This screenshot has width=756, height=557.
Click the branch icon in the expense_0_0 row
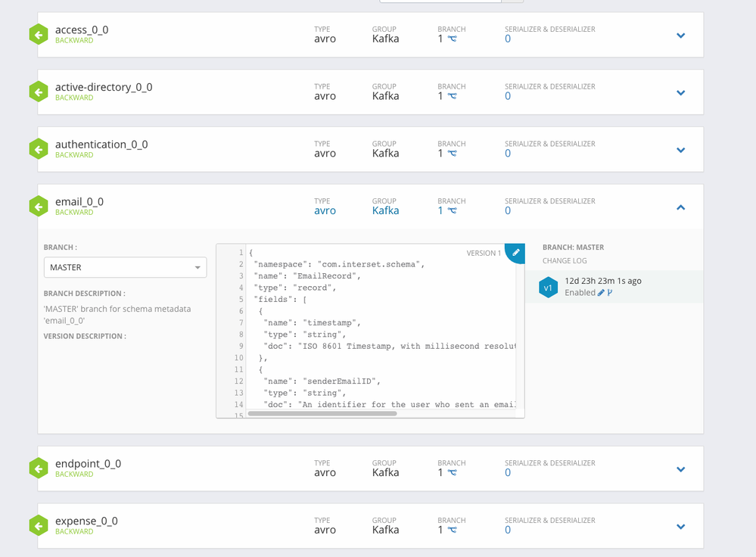click(x=452, y=530)
